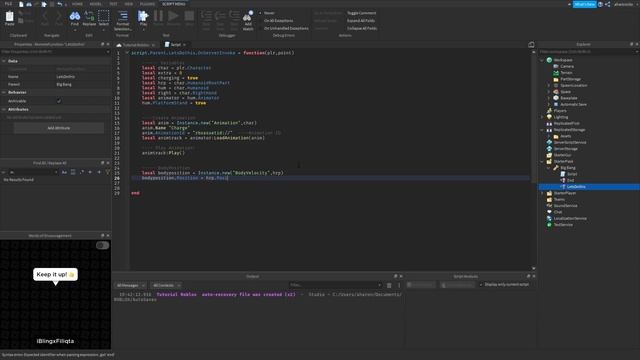Viewport: 640px width, 360px height.
Task: Select the On Unhandled Exceptions option
Action: coord(286,28)
